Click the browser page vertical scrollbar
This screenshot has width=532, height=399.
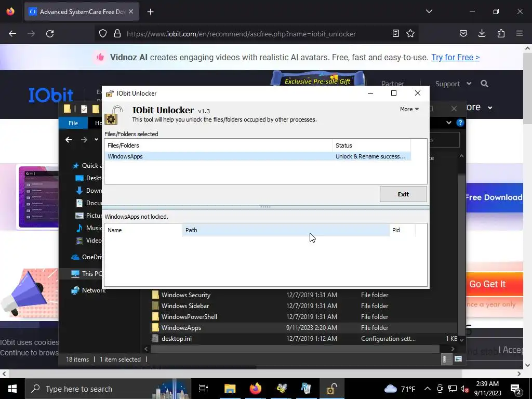coord(527,89)
